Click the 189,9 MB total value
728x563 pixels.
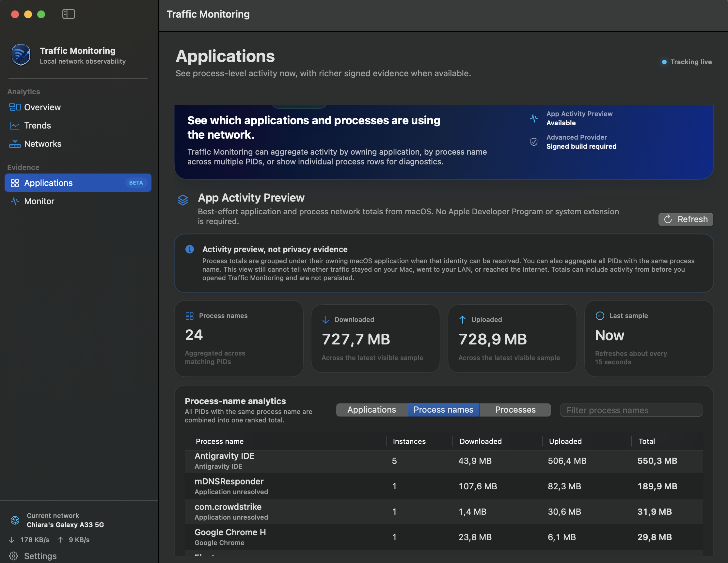click(657, 486)
